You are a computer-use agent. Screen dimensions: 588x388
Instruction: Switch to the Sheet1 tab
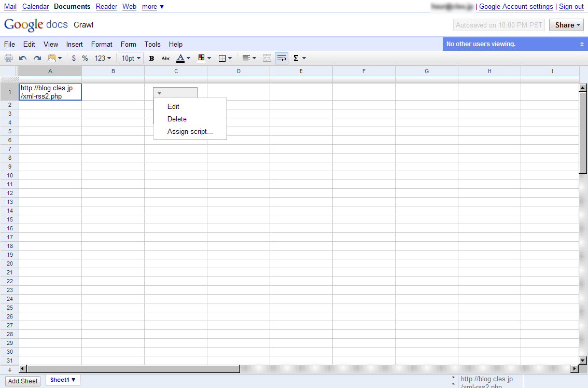pos(62,380)
